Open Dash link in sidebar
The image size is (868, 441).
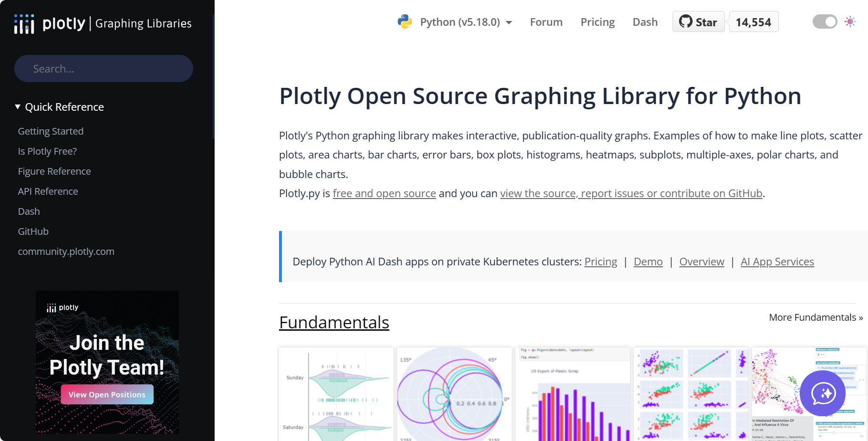click(x=29, y=211)
